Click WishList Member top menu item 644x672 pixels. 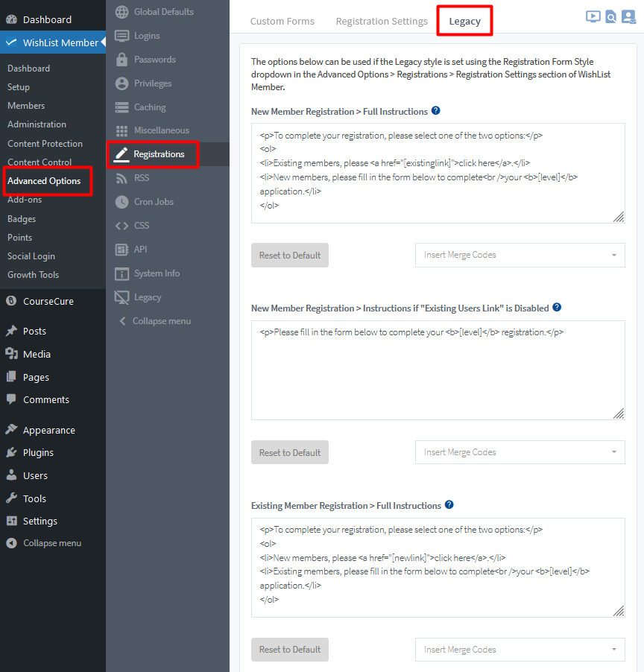(x=53, y=42)
